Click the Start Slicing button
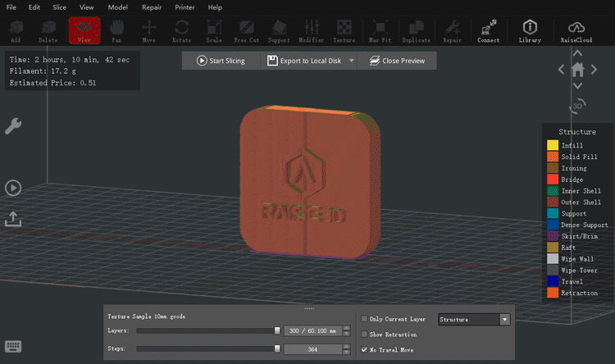The image size is (615, 364). click(221, 61)
